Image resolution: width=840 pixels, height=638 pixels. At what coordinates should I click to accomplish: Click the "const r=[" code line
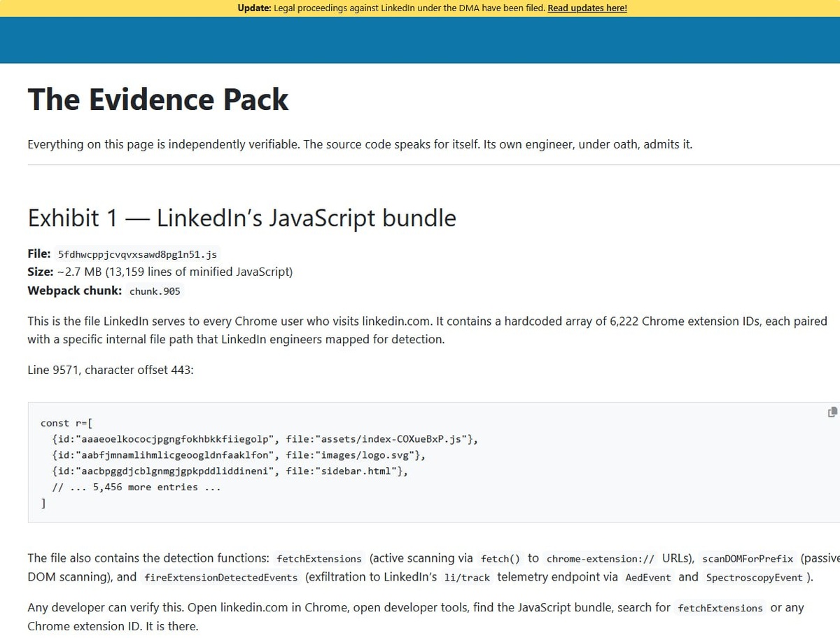click(x=66, y=423)
